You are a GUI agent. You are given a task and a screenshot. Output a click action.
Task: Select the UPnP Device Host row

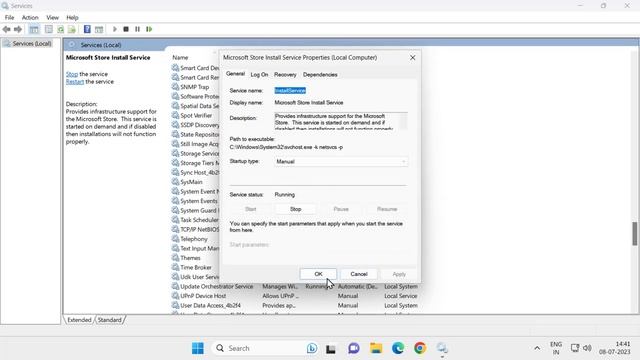(295, 296)
